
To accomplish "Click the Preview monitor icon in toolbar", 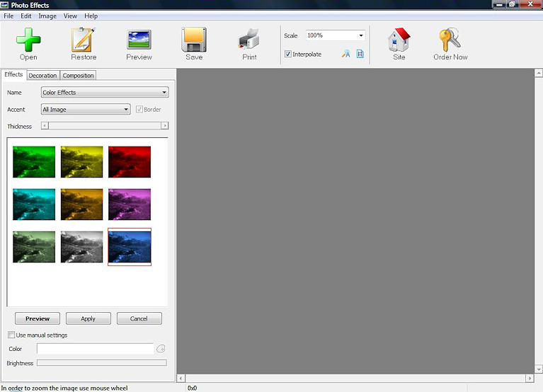I will tap(139, 39).
